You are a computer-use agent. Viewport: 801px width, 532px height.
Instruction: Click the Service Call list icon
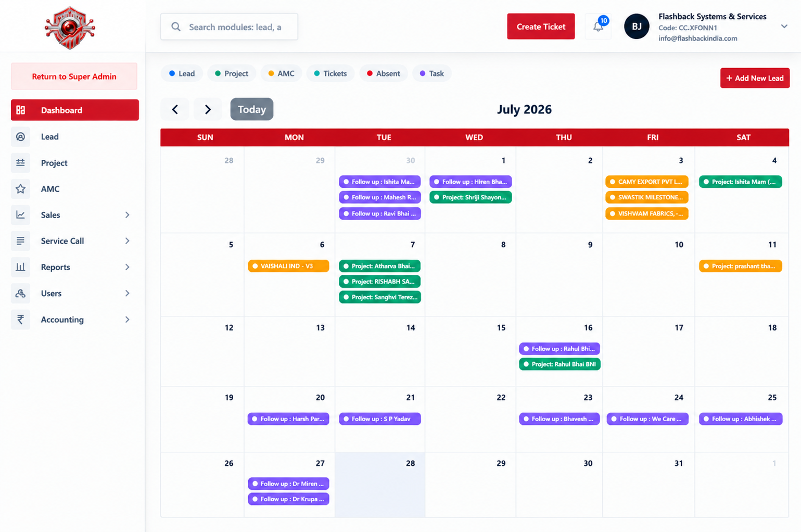20,241
